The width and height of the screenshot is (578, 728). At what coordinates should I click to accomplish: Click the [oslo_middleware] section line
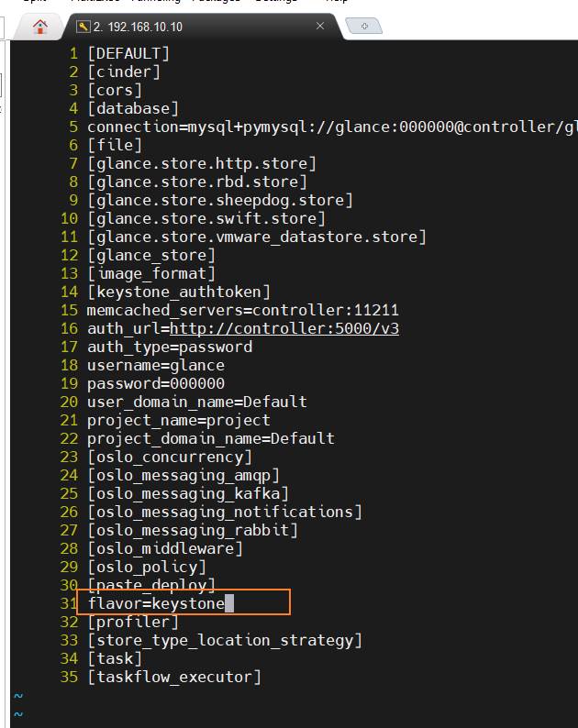click(x=165, y=549)
